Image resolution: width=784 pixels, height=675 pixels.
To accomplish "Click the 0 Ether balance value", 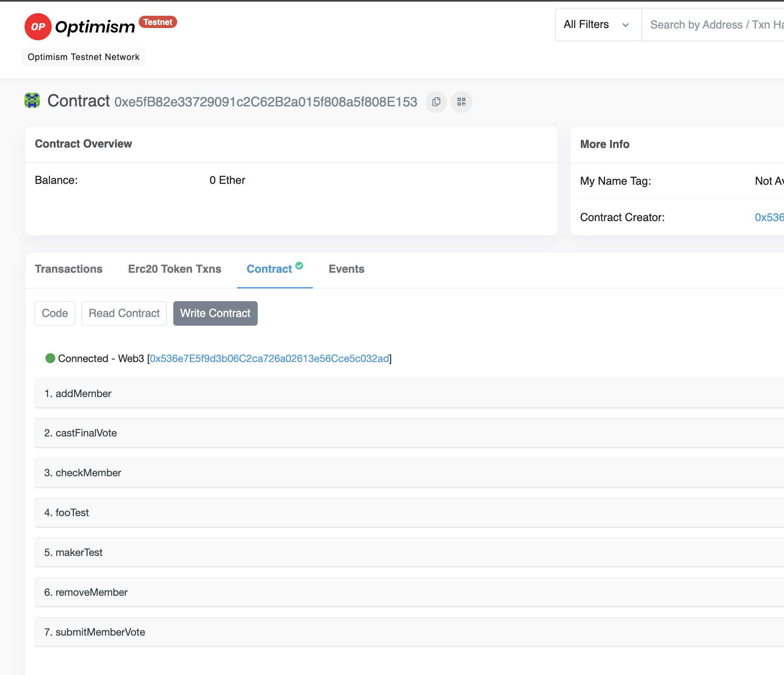I will point(227,180).
